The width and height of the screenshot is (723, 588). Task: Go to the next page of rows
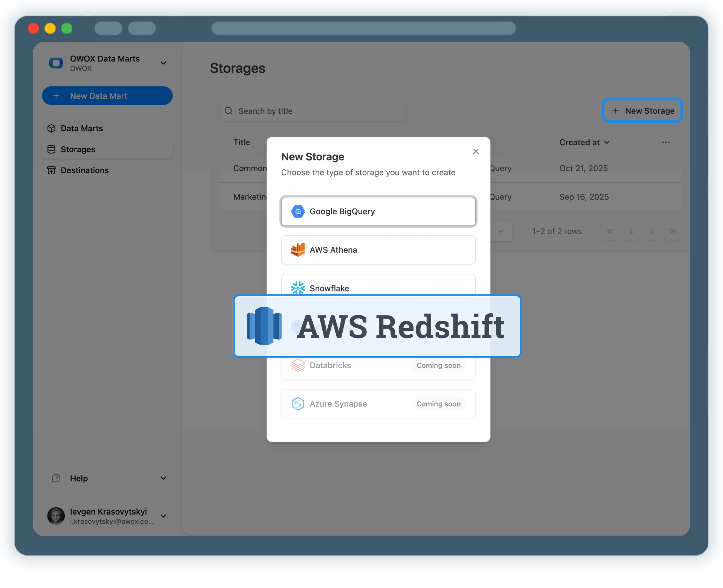[x=652, y=231]
